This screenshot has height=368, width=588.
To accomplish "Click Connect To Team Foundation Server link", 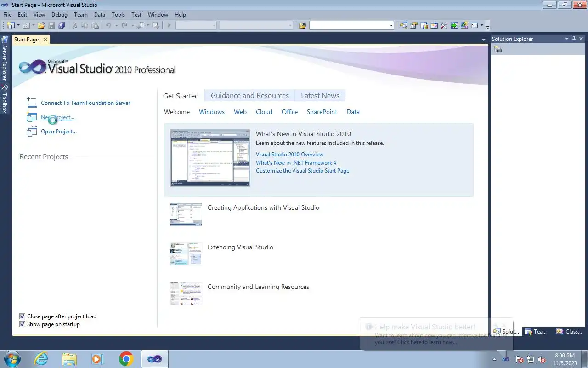I will pos(85,103).
